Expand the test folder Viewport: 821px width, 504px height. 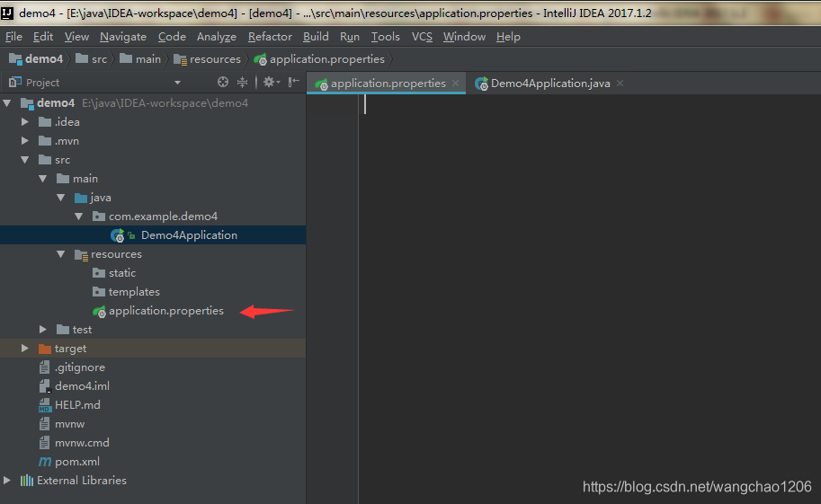(43, 329)
